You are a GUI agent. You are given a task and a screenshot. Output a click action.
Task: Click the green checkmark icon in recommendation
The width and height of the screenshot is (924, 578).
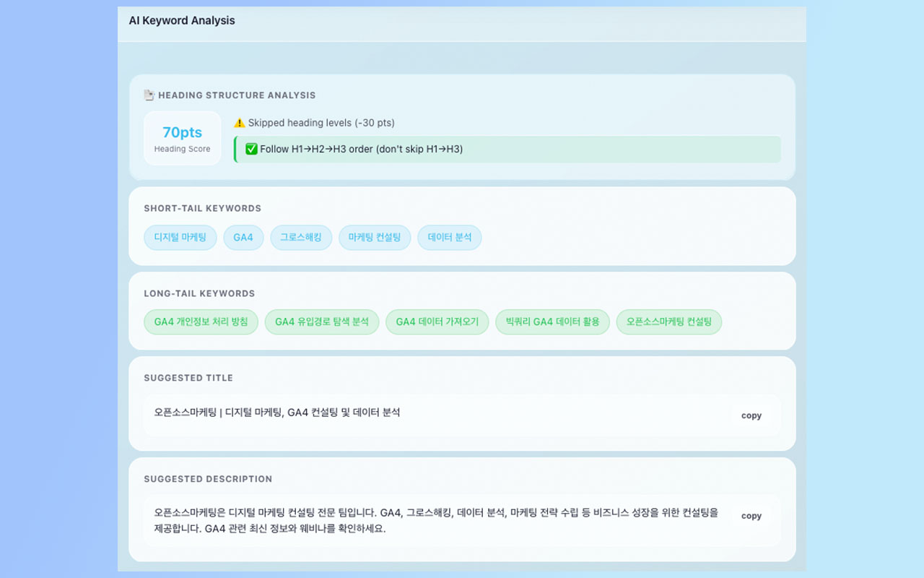[251, 150]
